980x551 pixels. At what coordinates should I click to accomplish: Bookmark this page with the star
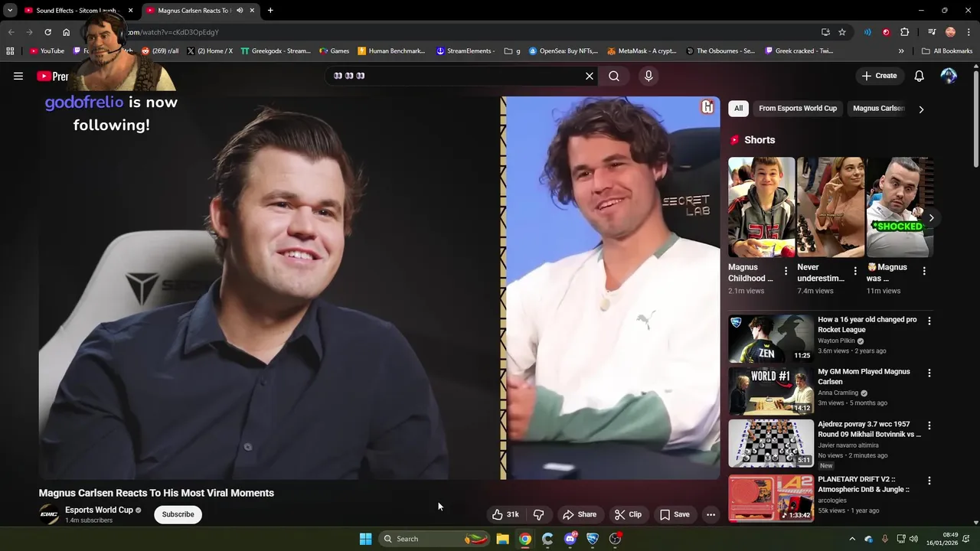tap(842, 32)
